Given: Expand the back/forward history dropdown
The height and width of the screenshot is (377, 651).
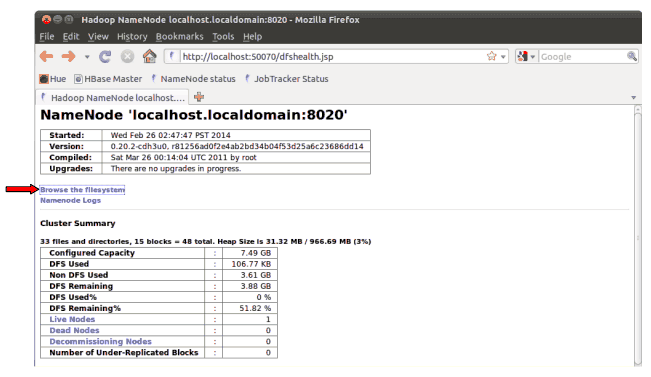Looking at the screenshot, I should tap(87, 57).
